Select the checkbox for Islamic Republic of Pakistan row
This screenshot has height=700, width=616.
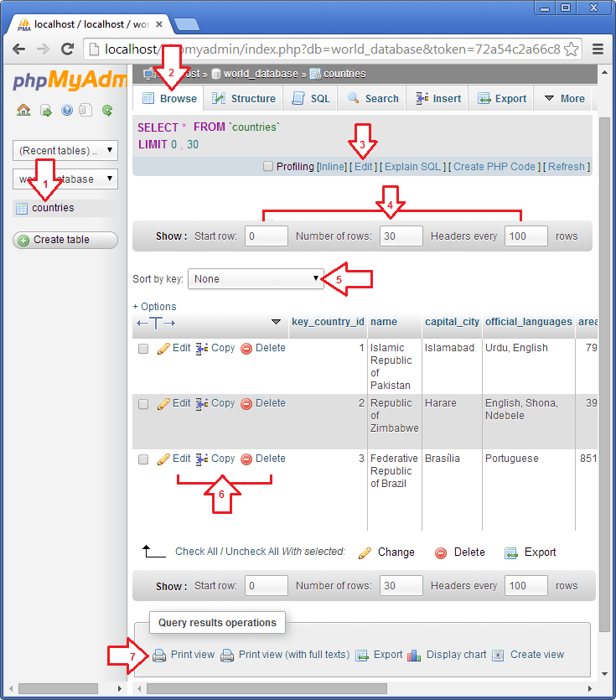[143, 349]
